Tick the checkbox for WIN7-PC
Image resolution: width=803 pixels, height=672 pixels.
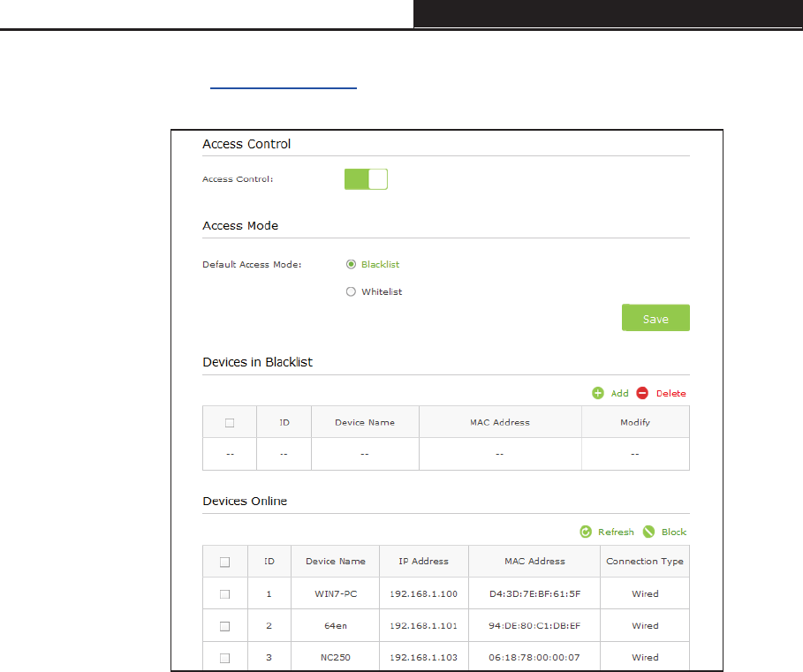(224, 594)
